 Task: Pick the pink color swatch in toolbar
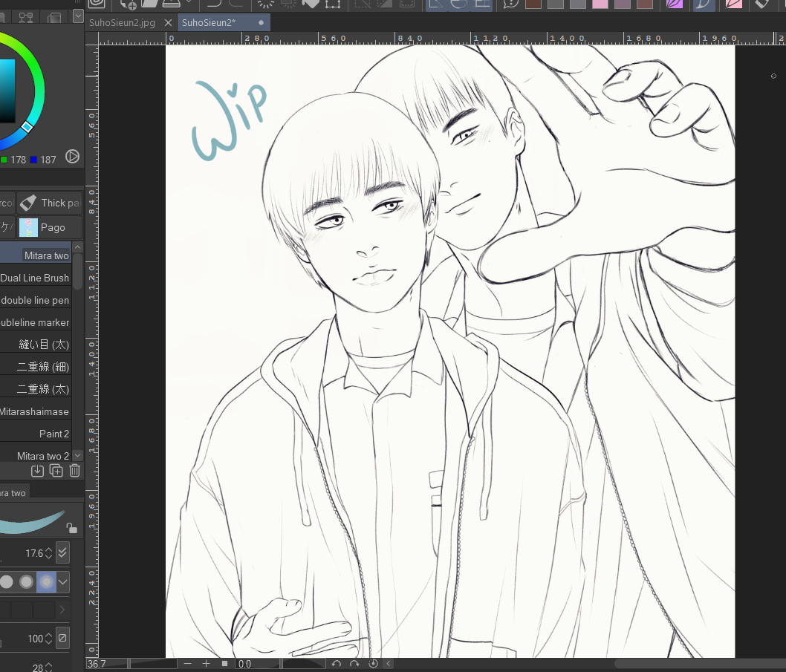[x=600, y=4]
